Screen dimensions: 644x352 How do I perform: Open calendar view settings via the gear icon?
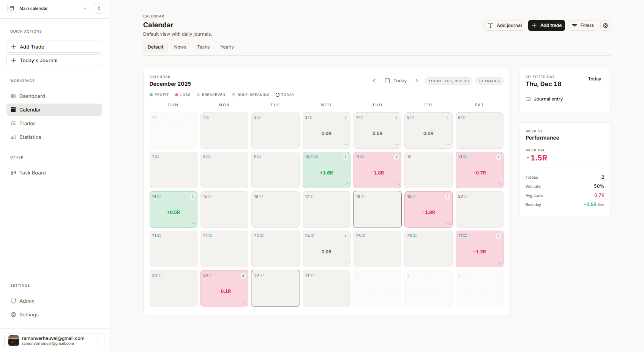point(605,25)
